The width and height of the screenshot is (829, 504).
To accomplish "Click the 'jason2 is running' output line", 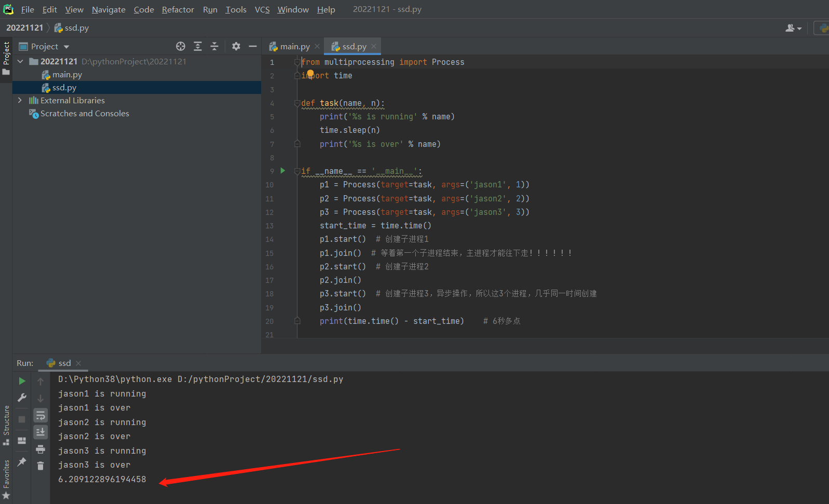I will click(x=102, y=422).
